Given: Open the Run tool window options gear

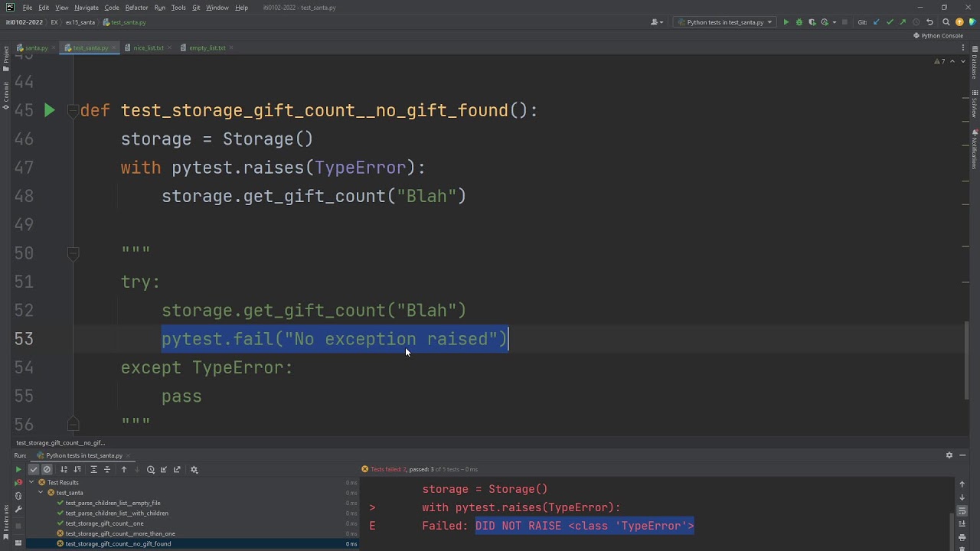Looking at the screenshot, I should point(949,455).
